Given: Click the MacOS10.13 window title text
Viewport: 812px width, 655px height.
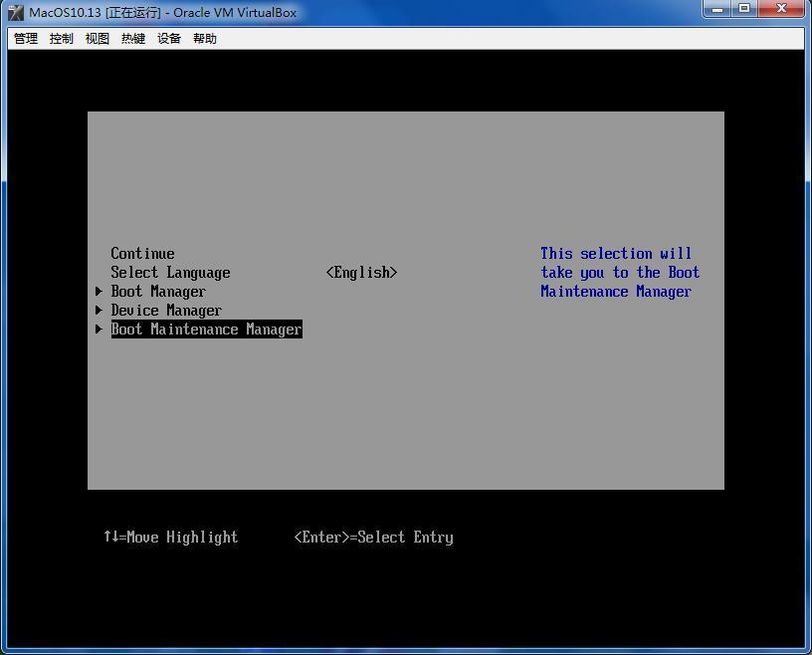Looking at the screenshot, I should tap(162, 12).
